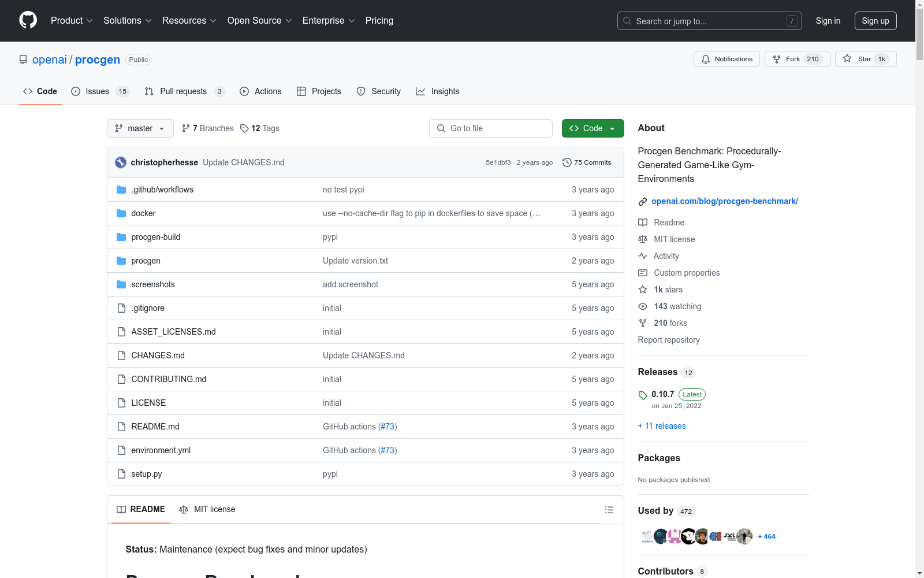Click the GitHub logo icon

28,20
